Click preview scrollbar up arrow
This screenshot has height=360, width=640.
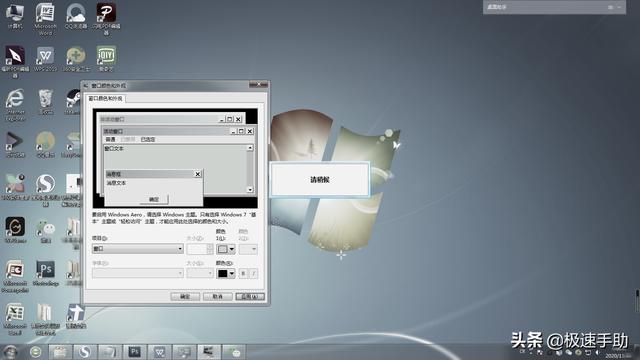pyautogui.click(x=250, y=148)
